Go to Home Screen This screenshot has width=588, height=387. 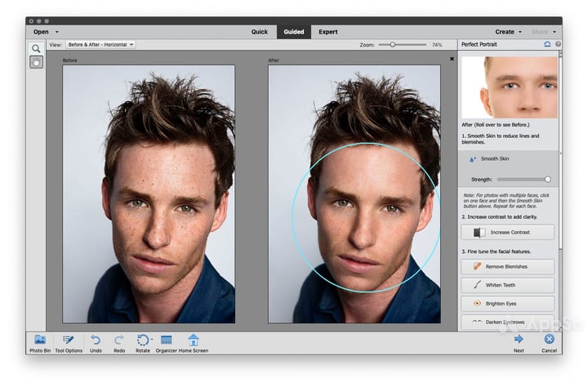point(194,344)
